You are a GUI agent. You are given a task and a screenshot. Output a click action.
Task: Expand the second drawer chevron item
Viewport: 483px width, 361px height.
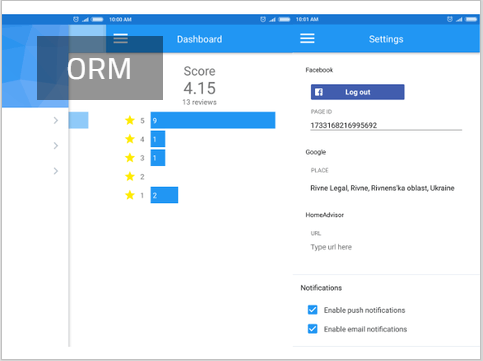click(56, 146)
